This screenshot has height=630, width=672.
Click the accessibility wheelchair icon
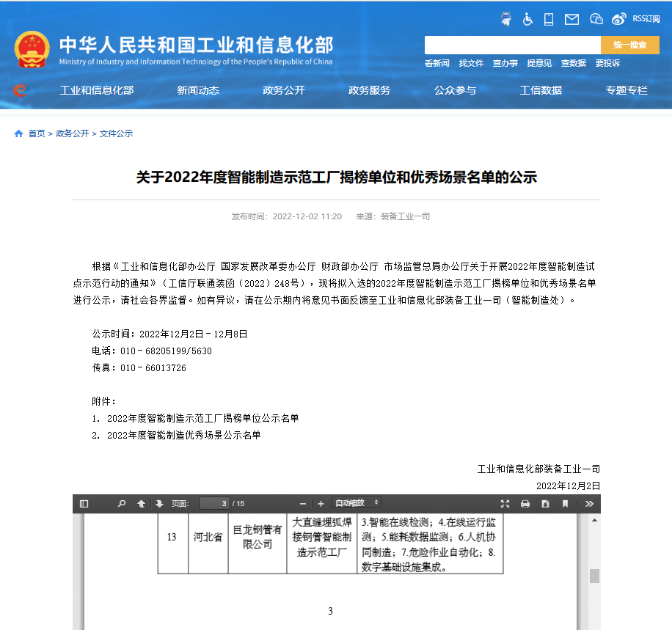pyautogui.click(x=527, y=19)
